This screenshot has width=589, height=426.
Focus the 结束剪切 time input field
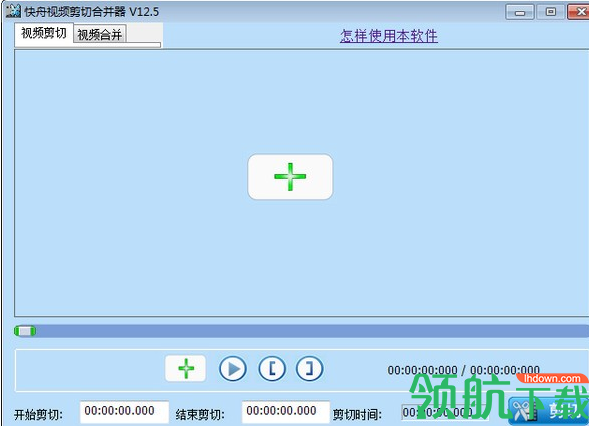[x=285, y=412]
